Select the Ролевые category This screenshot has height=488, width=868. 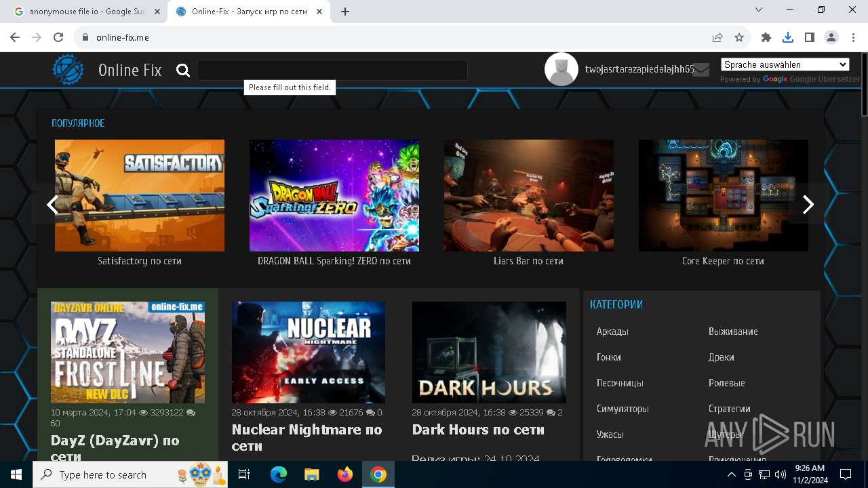tap(727, 383)
